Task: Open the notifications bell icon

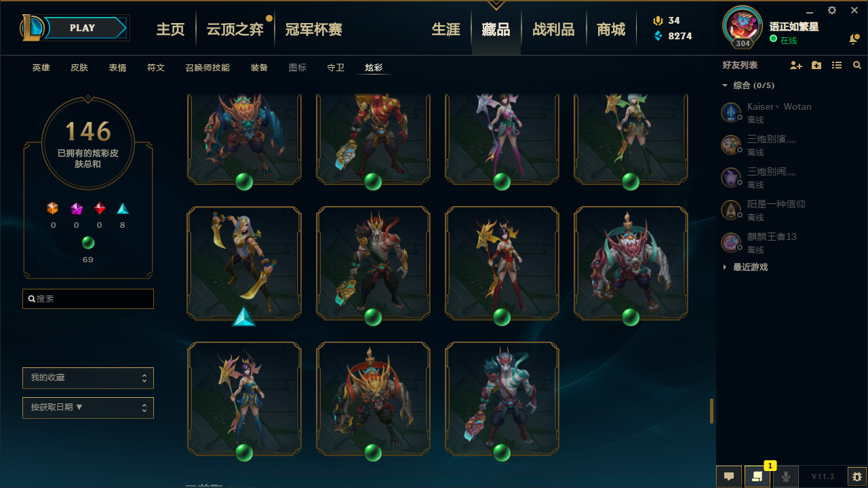Action: (x=854, y=39)
